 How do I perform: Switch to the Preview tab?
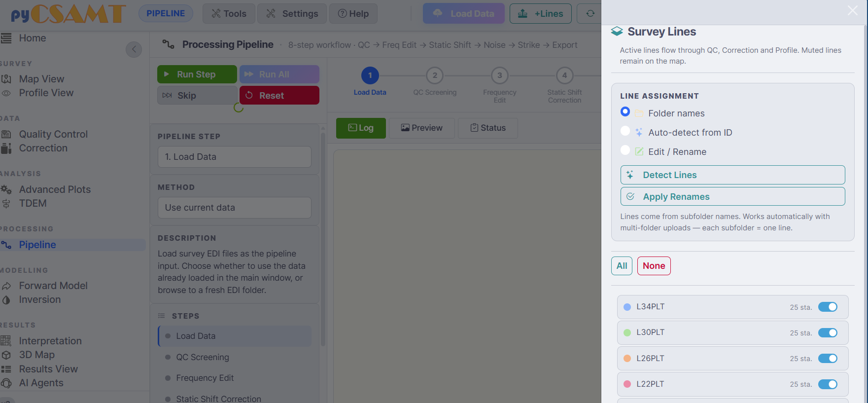point(421,128)
